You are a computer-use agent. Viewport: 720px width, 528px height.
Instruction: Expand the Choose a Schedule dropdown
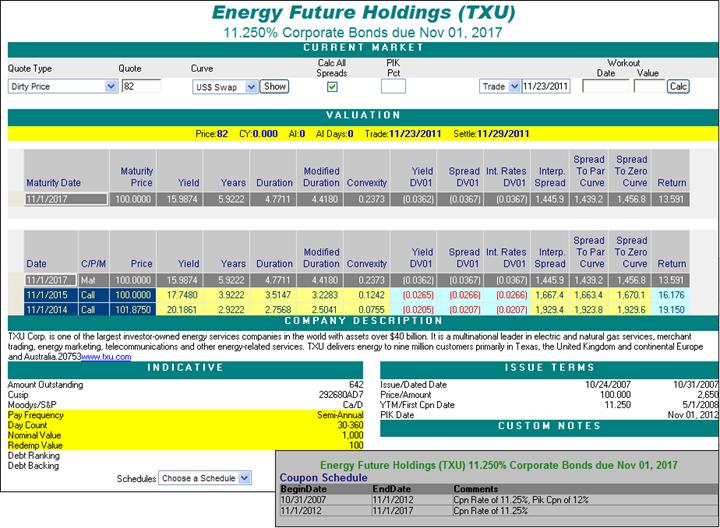click(205, 478)
